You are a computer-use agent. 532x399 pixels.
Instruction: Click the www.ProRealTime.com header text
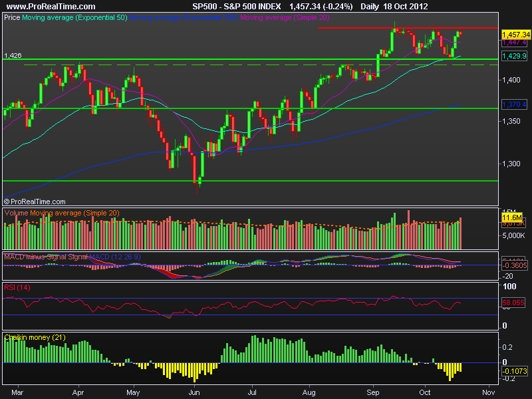pos(51,6)
